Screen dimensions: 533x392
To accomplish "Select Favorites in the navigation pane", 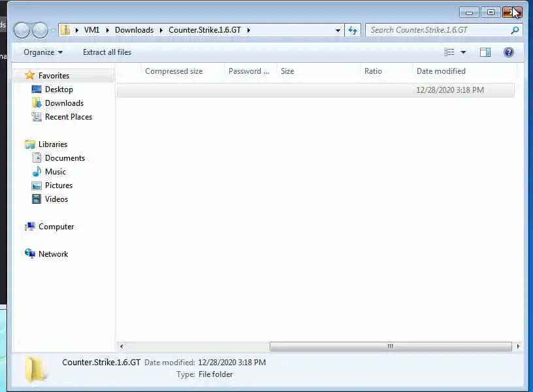I will coord(54,76).
